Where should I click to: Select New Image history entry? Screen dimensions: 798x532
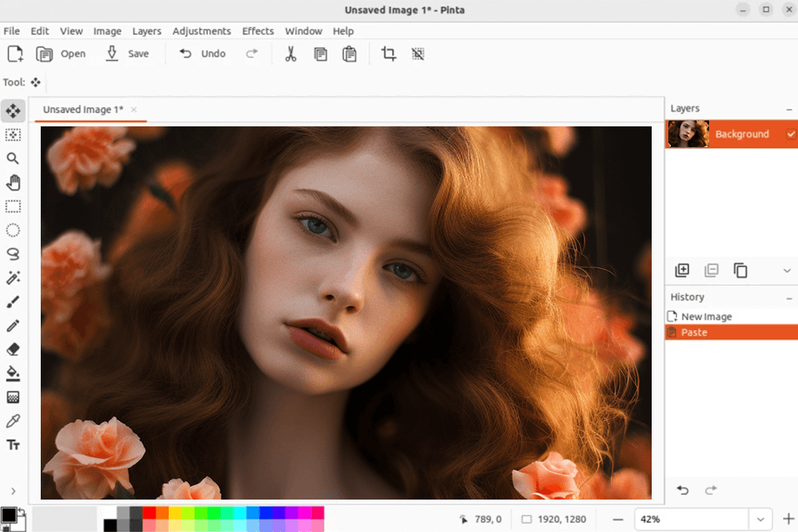pos(731,317)
